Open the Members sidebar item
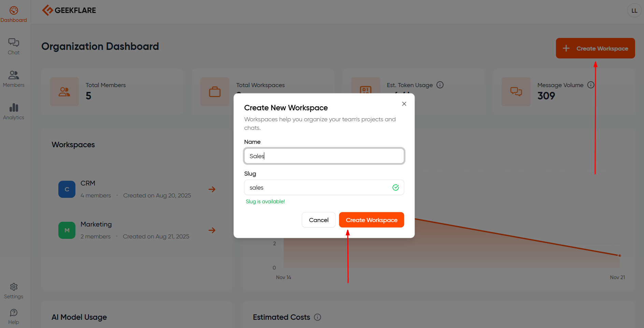 (x=14, y=79)
